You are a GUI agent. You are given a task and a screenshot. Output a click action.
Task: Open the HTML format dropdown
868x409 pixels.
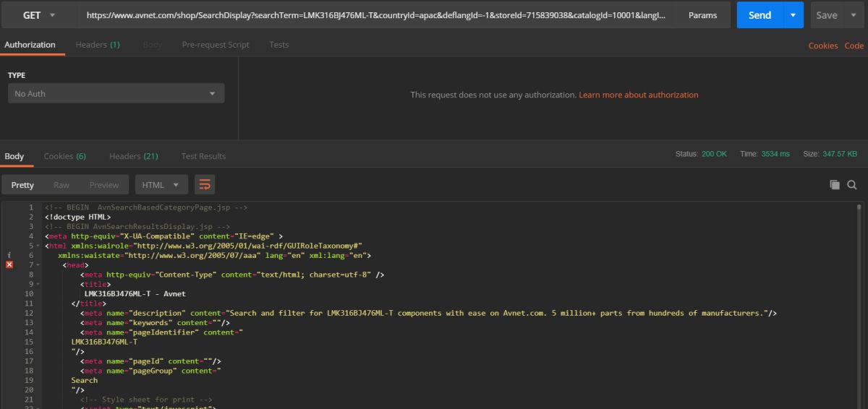[161, 185]
